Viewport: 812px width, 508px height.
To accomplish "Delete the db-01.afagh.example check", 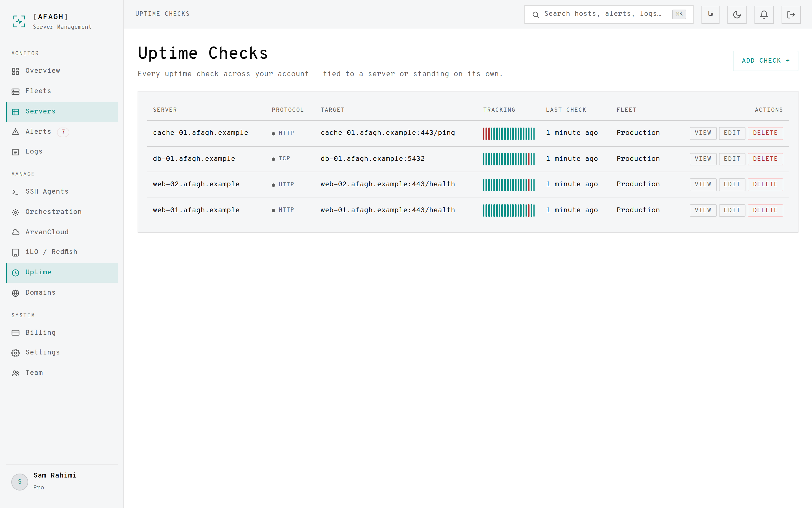I will point(765,159).
